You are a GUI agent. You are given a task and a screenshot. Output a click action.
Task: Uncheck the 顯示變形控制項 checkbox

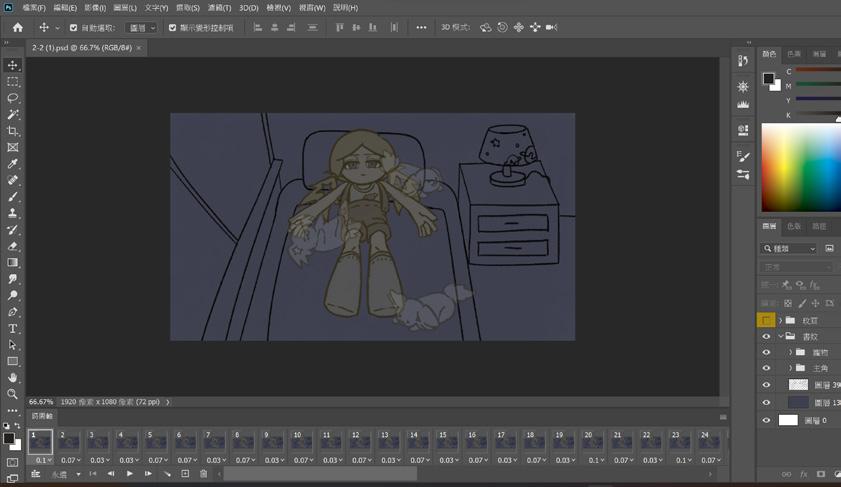click(x=172, y=28)
